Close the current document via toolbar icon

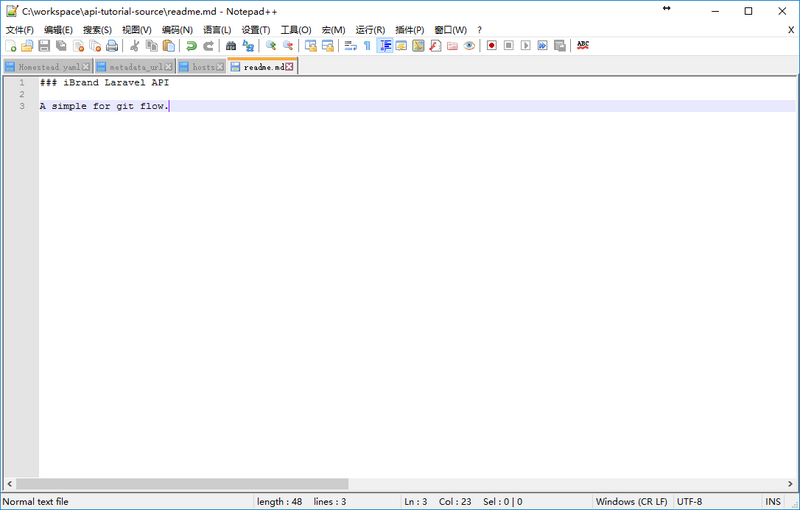79,46
